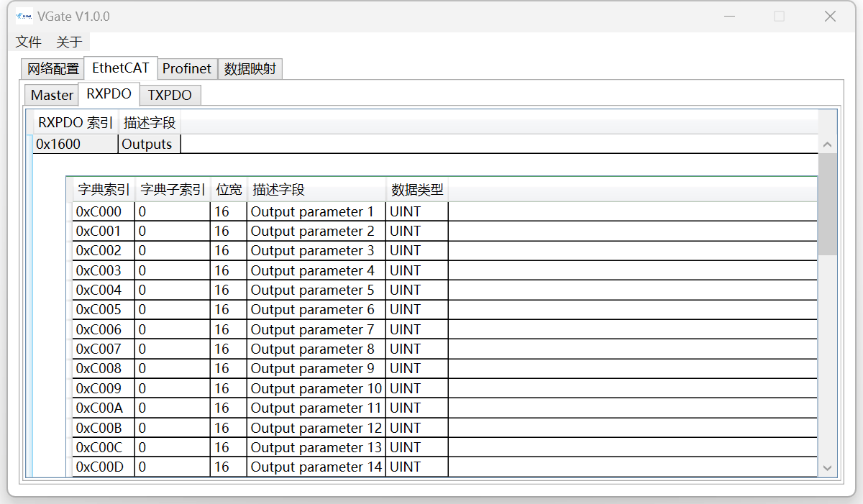Switch to the TXPDO sub-tab
This screenshot has height=504, width=863.
(x=170, y=95)
